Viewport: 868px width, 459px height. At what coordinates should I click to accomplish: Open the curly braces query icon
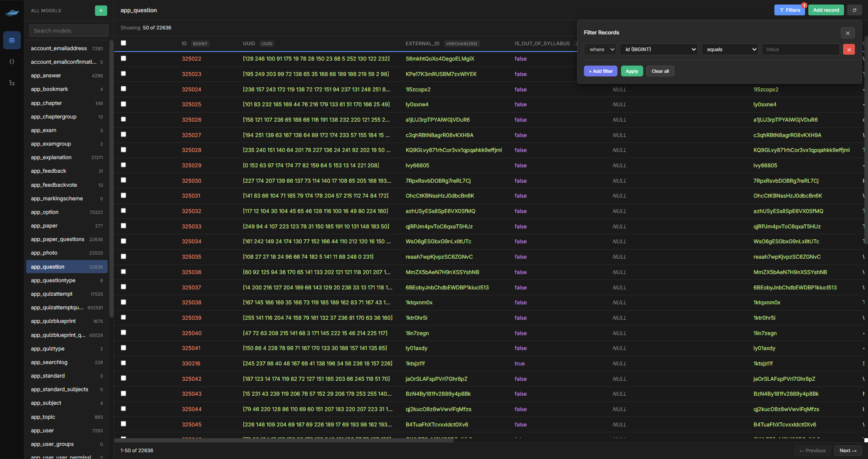[12, 62]
